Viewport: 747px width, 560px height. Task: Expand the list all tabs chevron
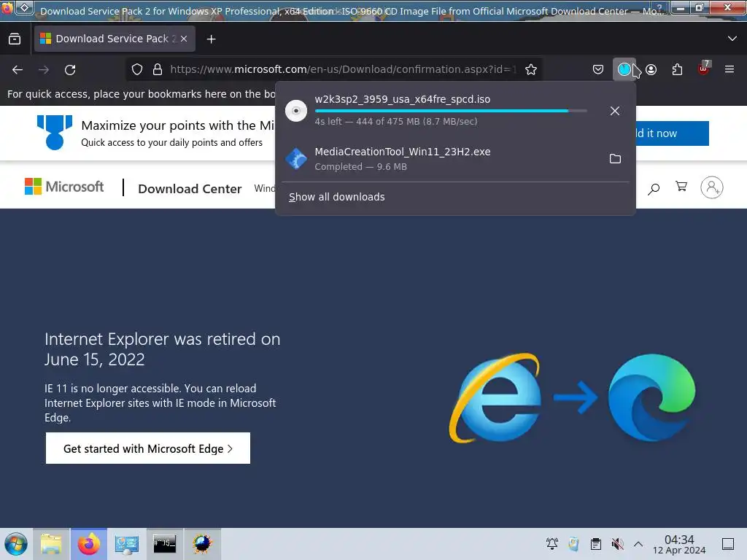click(732, 39)
